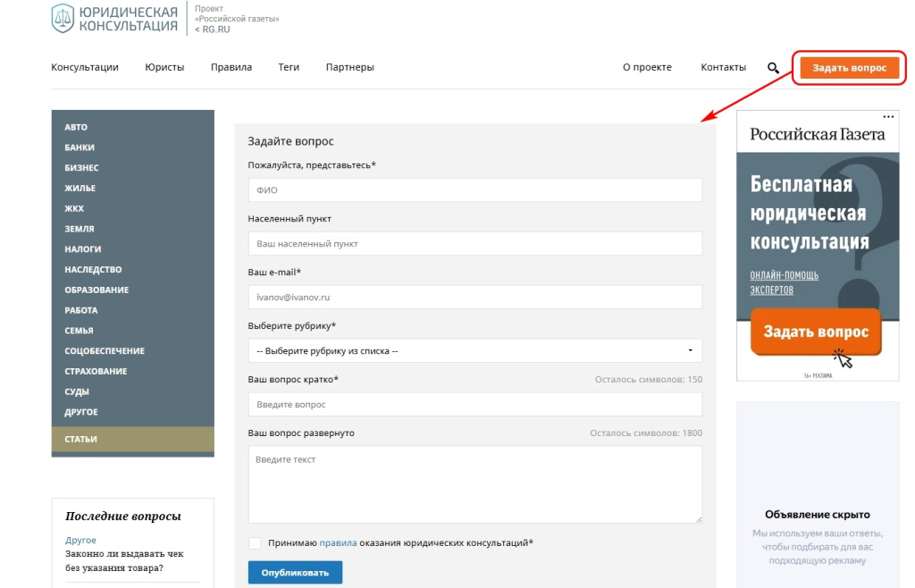Focus the e-mail input field
The width and height of the screenshot is (915, 588).
coord(475,297)
